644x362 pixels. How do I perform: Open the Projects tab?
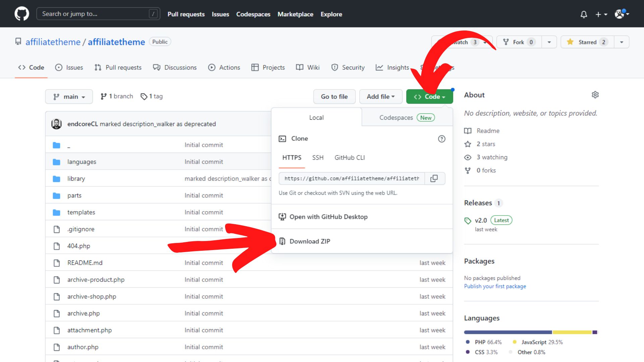(268, 67)
